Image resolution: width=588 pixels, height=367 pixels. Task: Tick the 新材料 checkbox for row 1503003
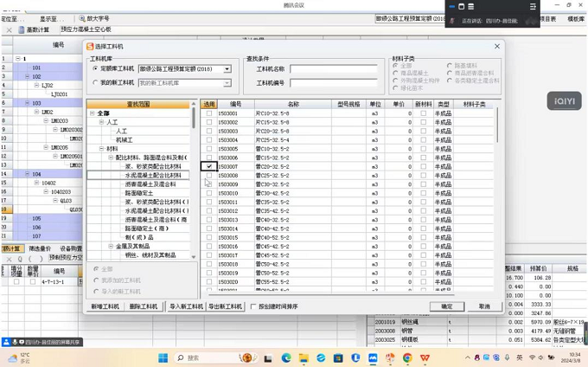point(424,131)
